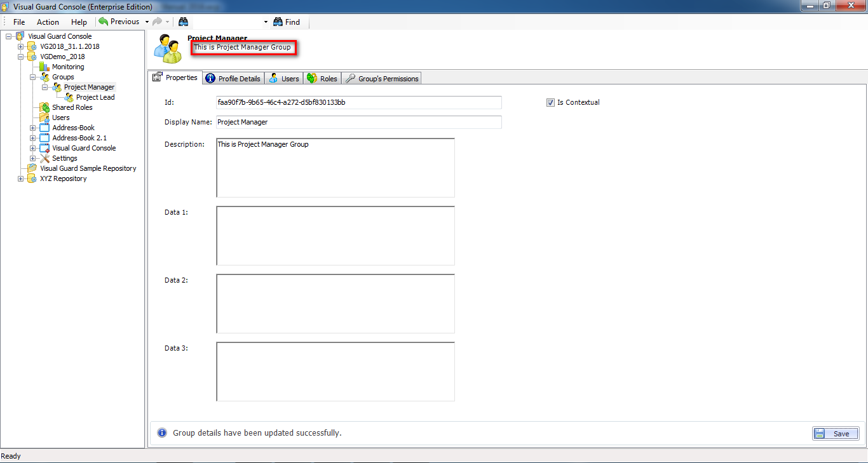Collapse the root Visual Guard Console node
The width and height of the screenshot is (868, 463).
8,36
